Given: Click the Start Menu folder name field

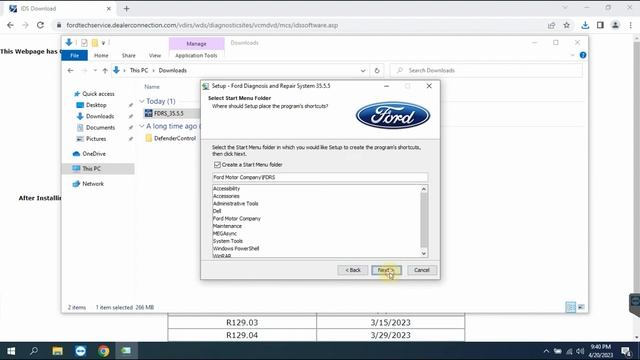Looking at the screenshot, I should click(x=320, y=177).
